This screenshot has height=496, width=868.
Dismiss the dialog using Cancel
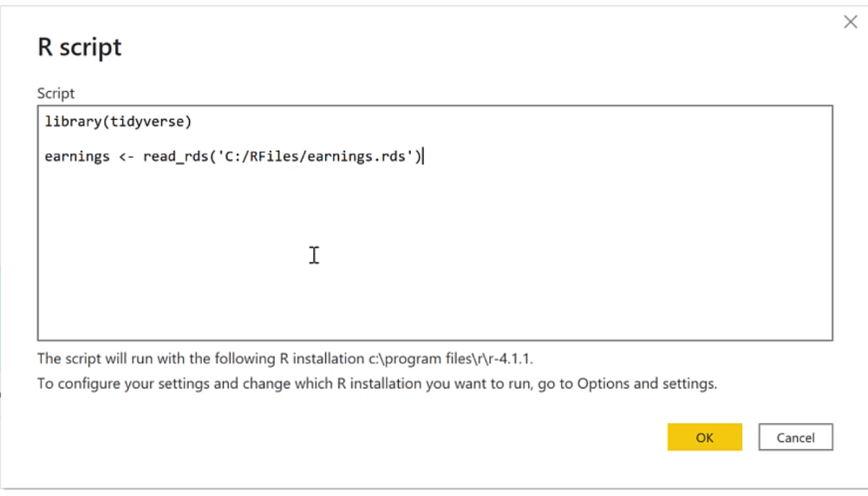point(795,437)
